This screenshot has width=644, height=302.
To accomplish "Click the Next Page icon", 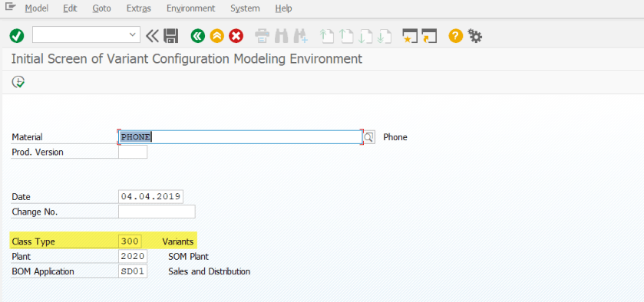I will pyautogui.click(x=365, y=36).
